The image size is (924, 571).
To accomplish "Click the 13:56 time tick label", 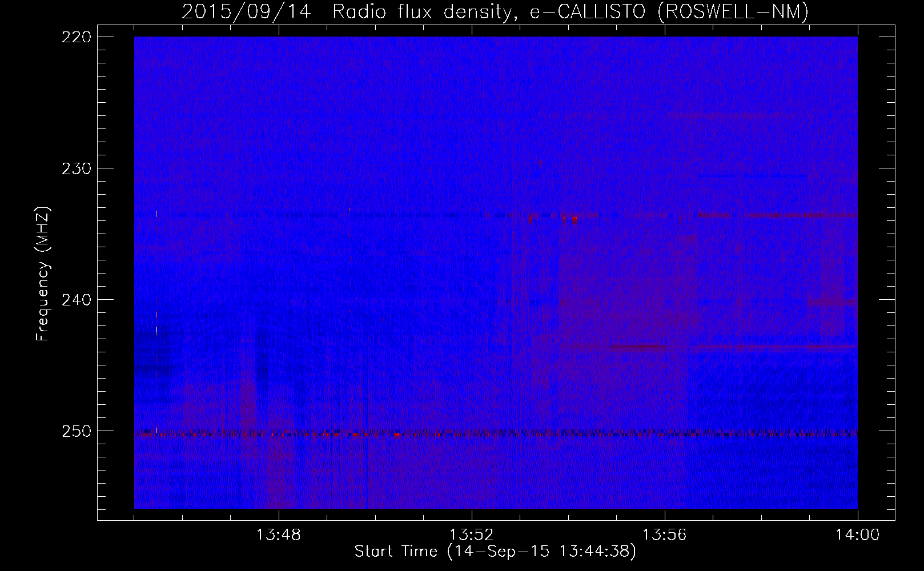I will pos(665,535).
